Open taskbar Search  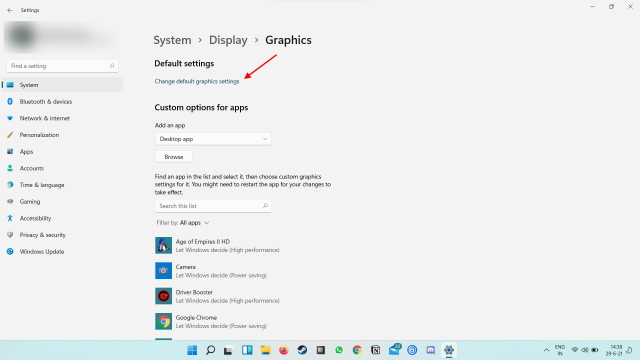pos(210,350)
